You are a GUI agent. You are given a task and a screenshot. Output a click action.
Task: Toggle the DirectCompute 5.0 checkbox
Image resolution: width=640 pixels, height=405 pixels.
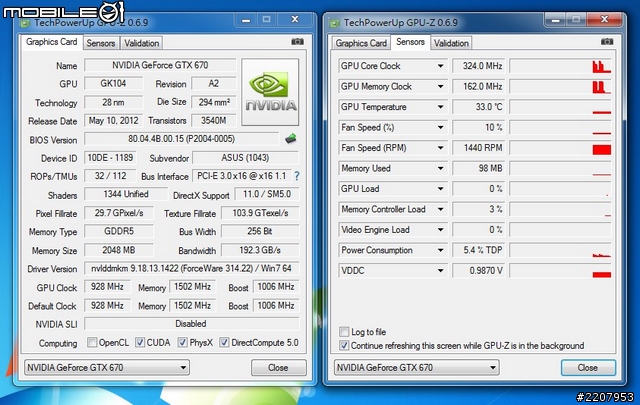(x=224, y=342)
